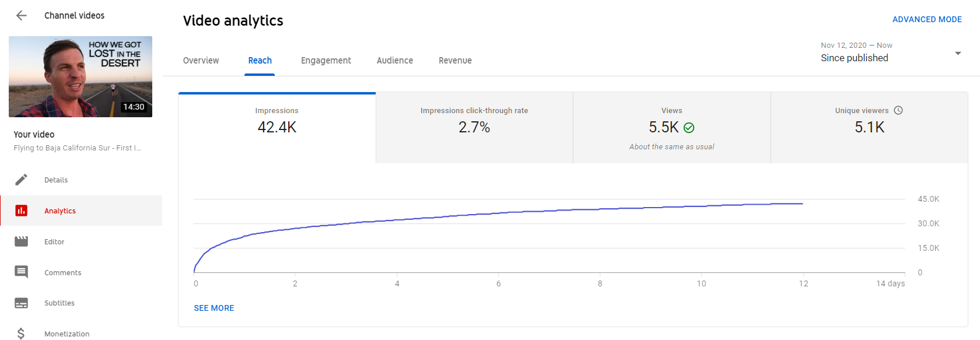
Task: Click the ADVANCED MODE link
Action: click(926, 19)
